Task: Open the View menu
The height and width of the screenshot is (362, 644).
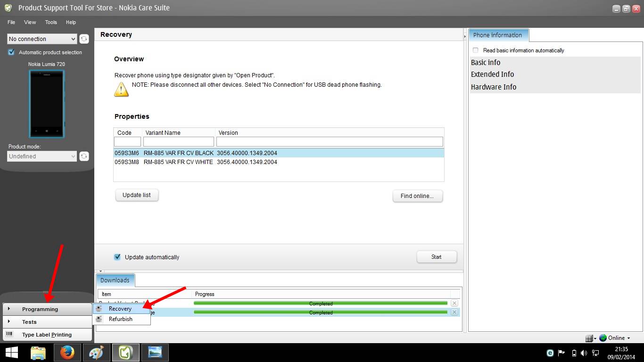Action: pyautogui.click(x=30, y=22)
